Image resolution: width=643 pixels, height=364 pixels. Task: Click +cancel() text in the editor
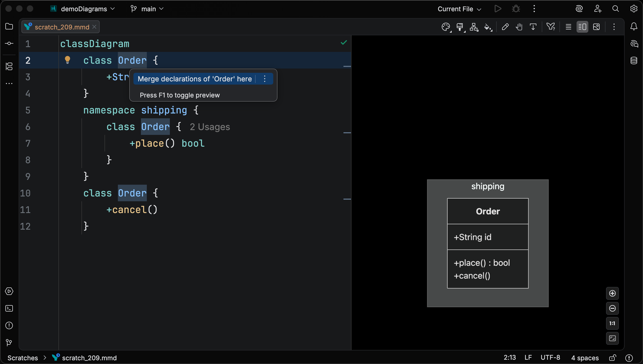pos(132,210)
